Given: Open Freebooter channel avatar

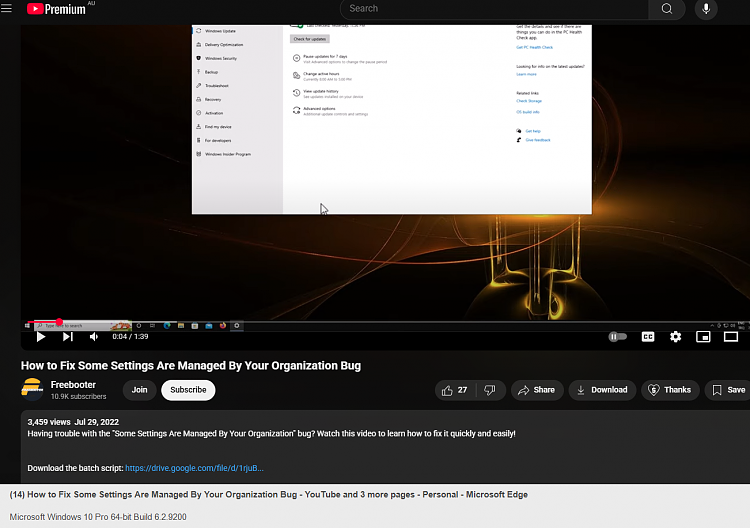Looking at the screenshot, I should coord(32,389).
